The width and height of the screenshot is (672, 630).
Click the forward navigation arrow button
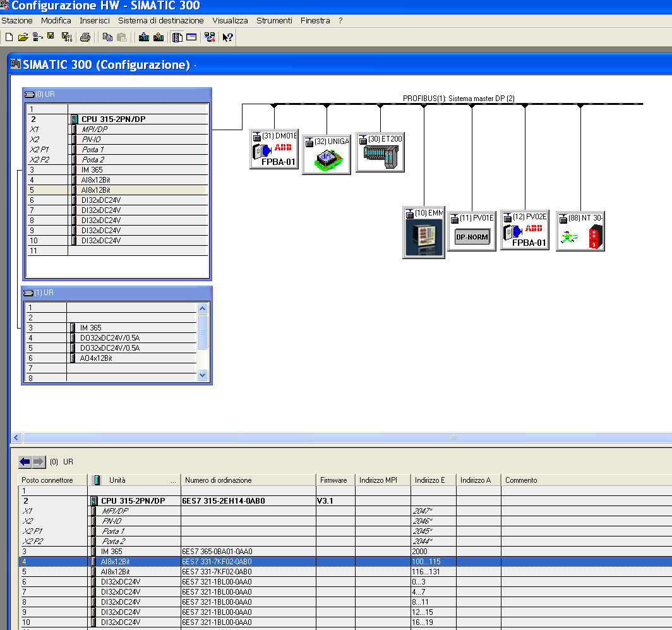[39, 462]
